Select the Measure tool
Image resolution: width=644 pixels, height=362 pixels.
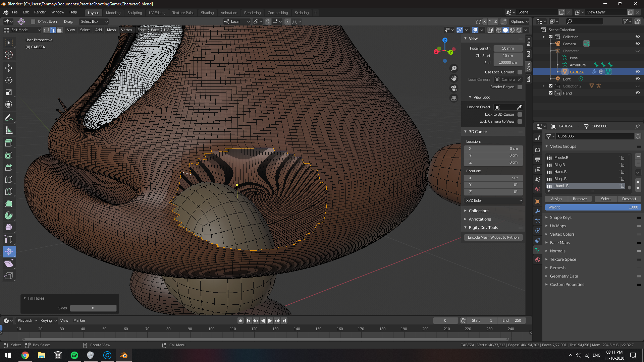[9, 130]
